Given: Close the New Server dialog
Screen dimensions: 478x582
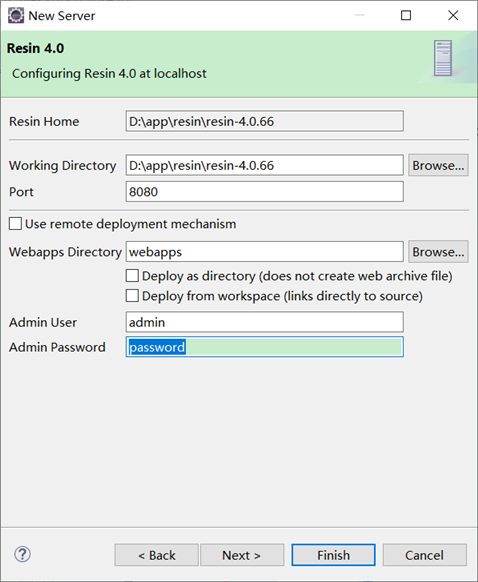Looking at the screenshot, I should click(x=453, y=15).
